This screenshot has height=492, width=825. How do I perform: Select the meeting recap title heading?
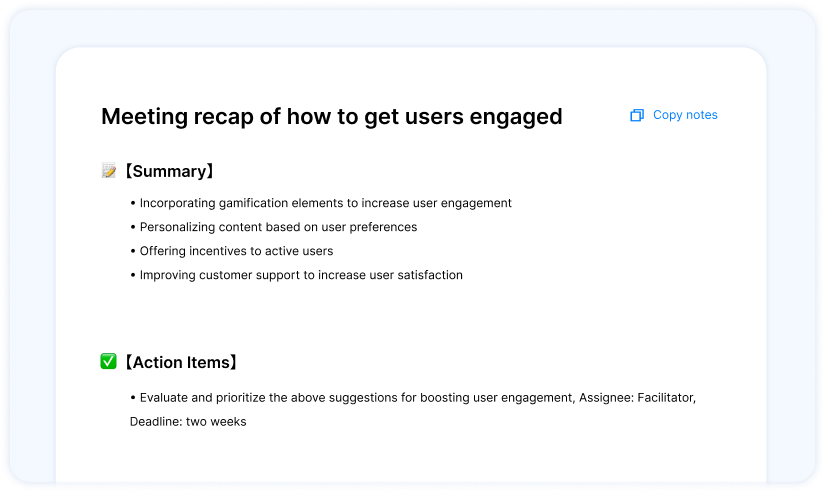pyautogui.click(x=331, y=117)
